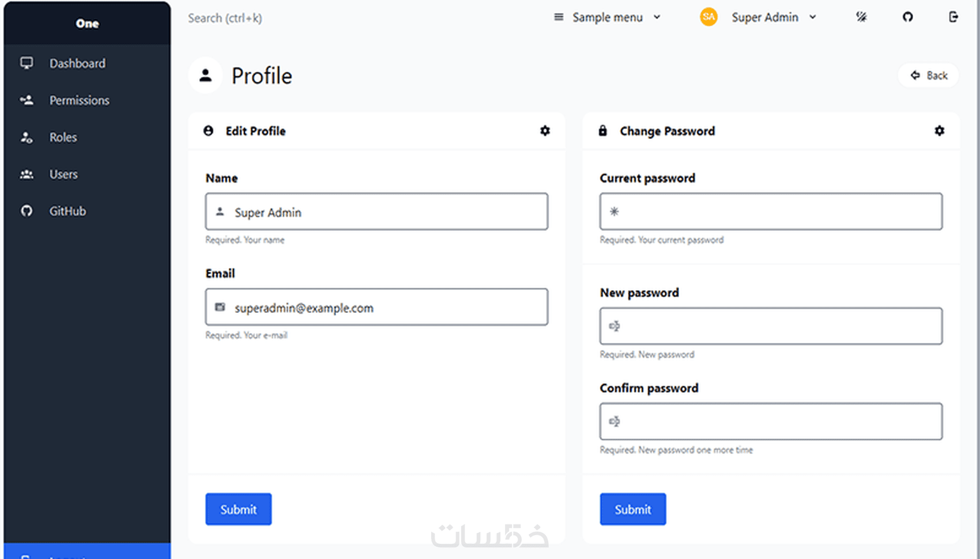The width and height of the screenshot is (980, 559).
Task: Click the Search (ctrl+k) field
Action: pos(225,18)
